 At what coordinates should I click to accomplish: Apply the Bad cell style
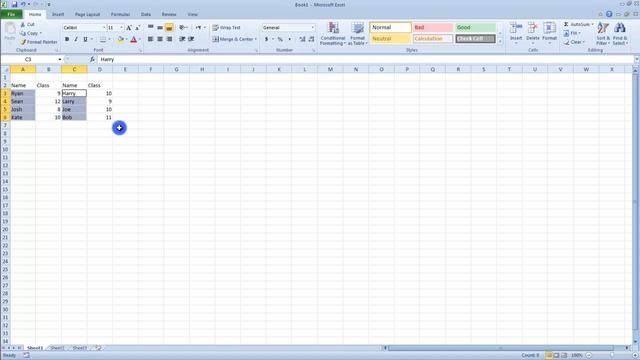(x=433, y=27)
